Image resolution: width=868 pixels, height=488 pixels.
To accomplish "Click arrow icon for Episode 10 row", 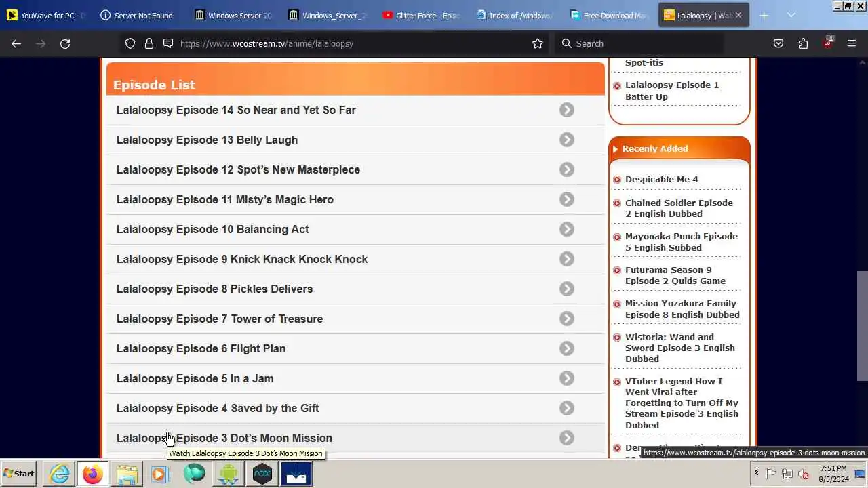I will pyautogui.click(x=567, y=229).
